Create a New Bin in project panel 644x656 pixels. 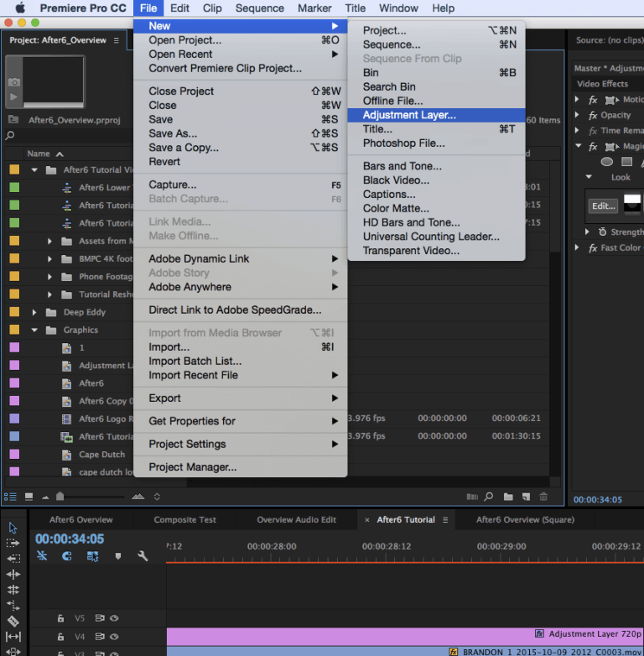coord(508,497)
